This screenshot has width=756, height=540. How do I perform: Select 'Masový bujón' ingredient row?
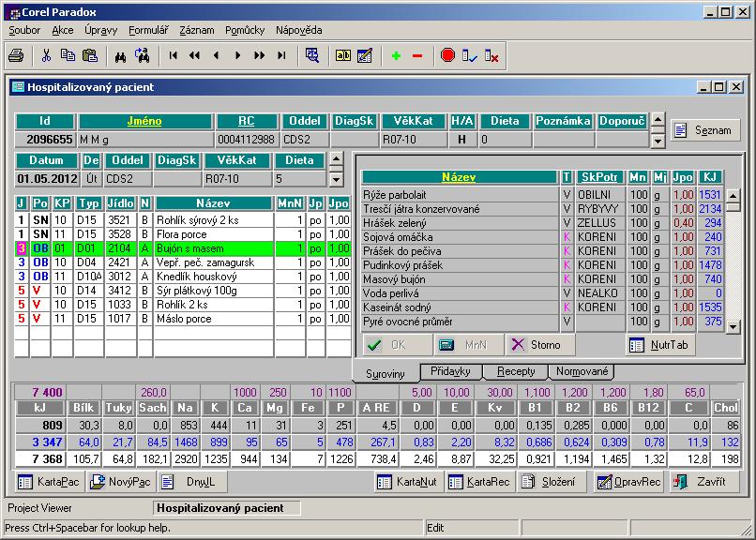542,279
